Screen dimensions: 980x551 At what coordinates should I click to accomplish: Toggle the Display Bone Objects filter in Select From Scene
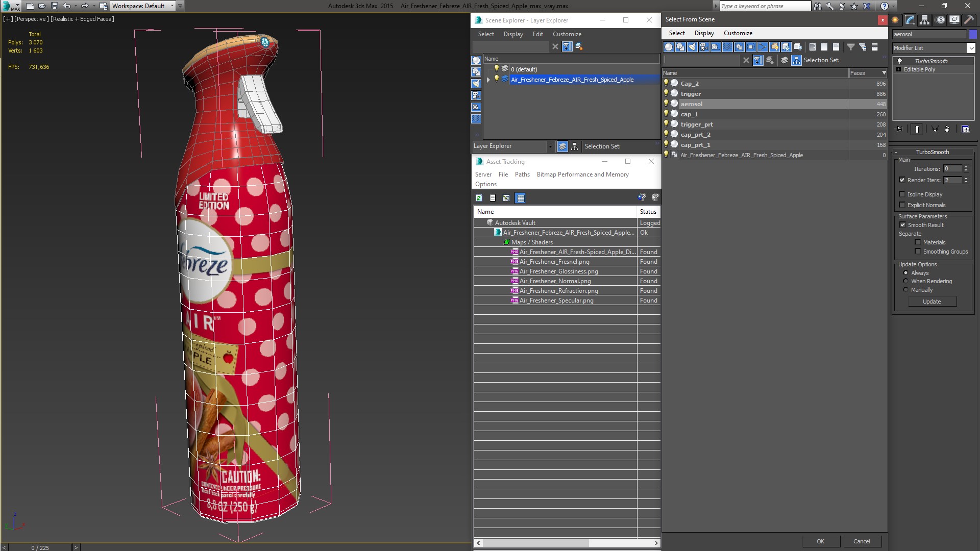point(763,47)
